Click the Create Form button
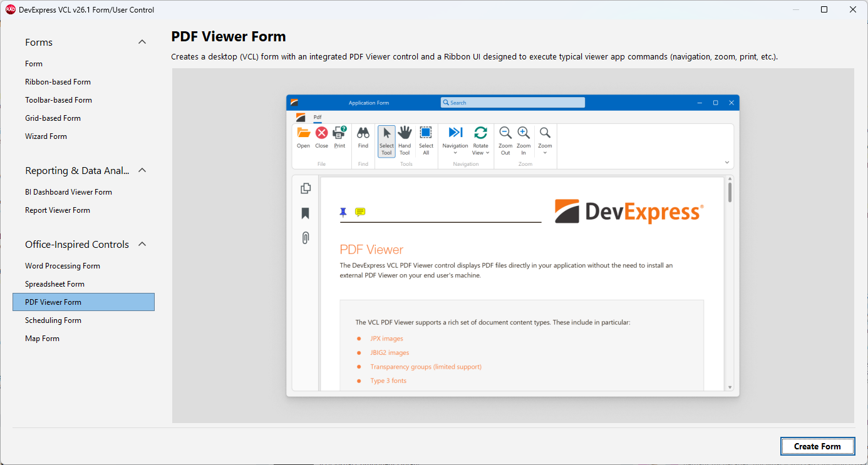 (817, 446)
